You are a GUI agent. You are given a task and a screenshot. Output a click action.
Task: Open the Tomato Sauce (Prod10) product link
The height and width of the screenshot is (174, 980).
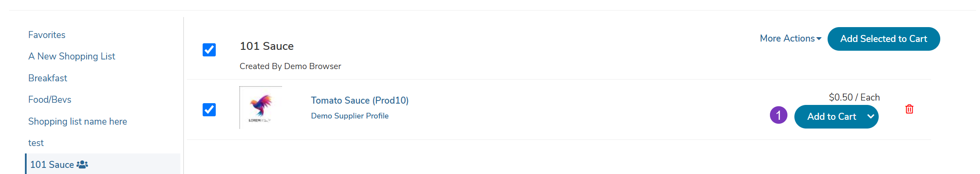click(x=360, y=100)
